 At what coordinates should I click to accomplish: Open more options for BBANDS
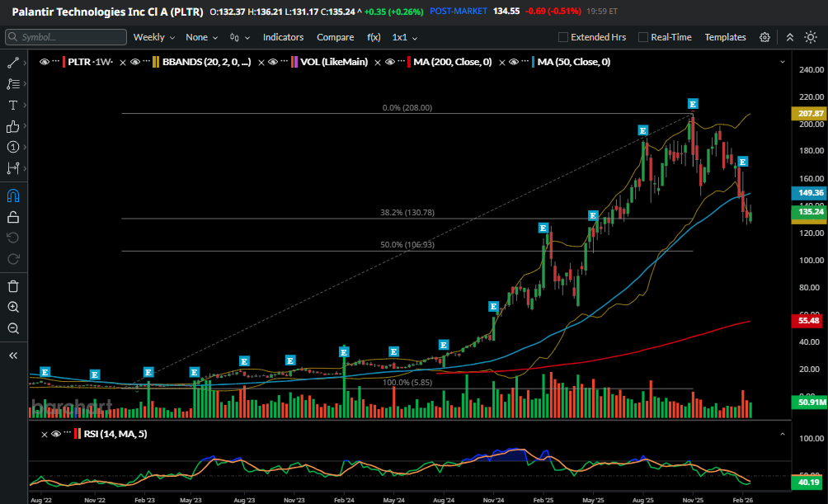click(x=146, y=62)
